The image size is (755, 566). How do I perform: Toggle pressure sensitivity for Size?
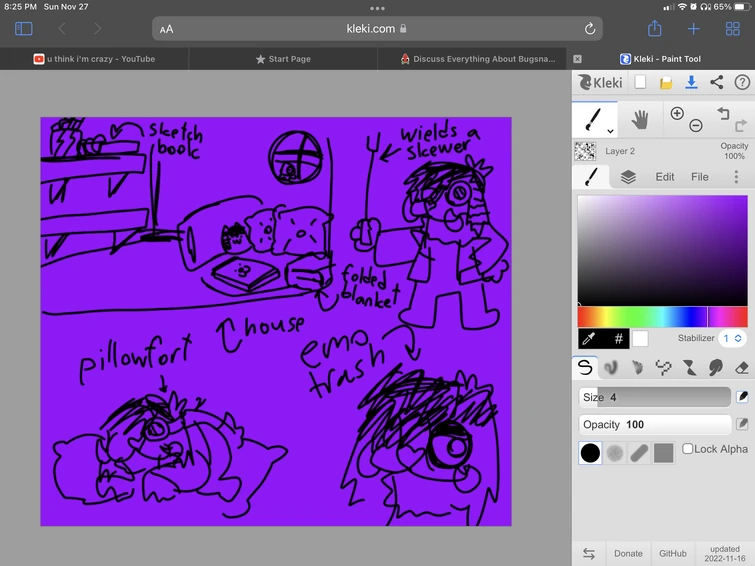click(x=742, y=397)
